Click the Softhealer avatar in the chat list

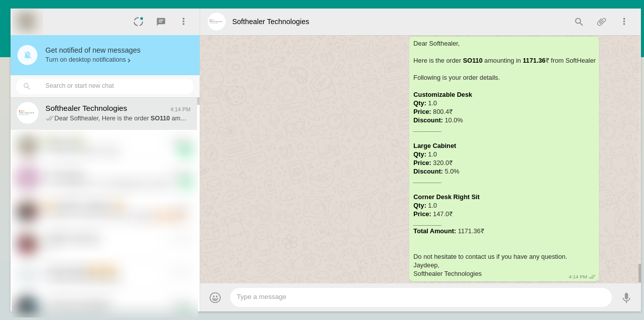click(28, 113)
